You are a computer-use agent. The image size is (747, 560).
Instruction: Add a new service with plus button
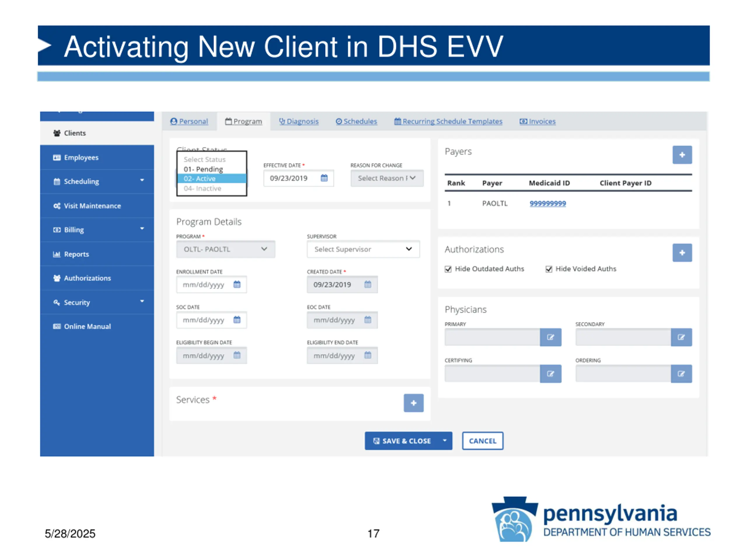[414, 403]
